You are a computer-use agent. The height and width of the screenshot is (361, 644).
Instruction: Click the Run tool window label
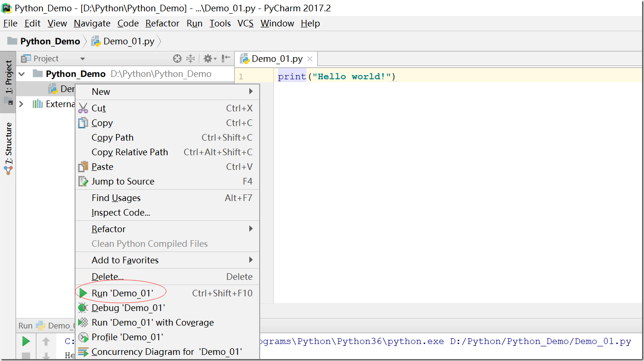click(25, 326)
